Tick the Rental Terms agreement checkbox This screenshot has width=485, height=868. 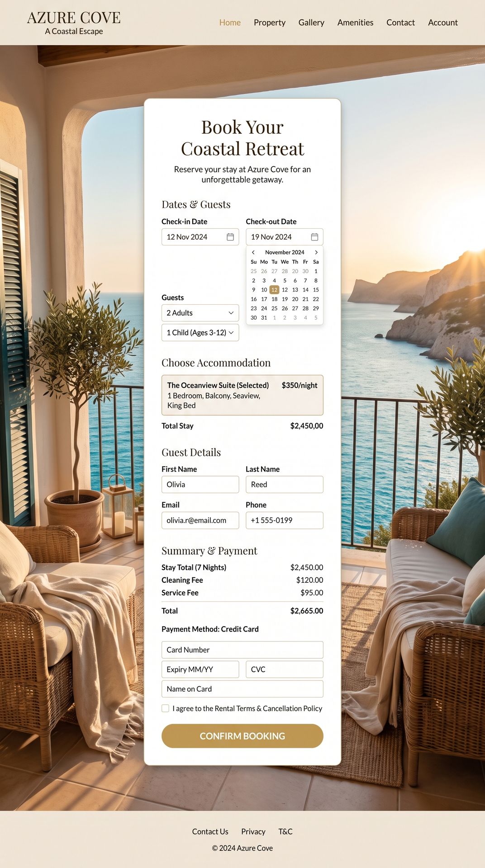[x=166, y=708]
